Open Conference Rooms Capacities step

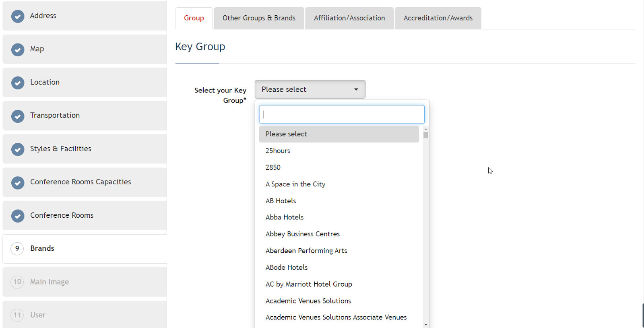click(85, 182)
